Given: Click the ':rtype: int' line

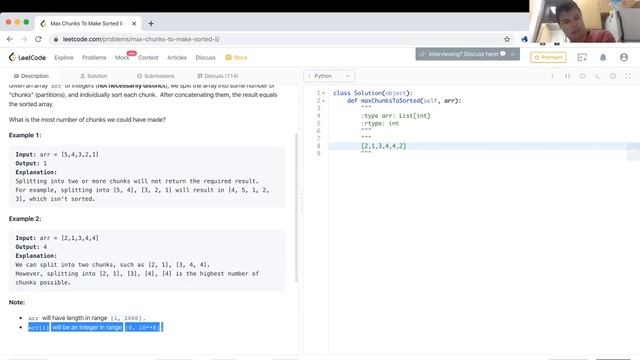Looking at the screenshot, I should coord(380,124).
